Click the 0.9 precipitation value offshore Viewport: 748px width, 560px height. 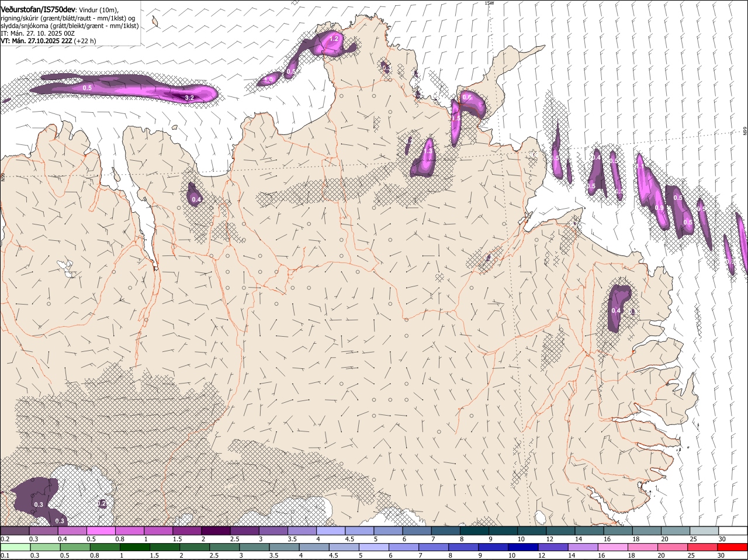point(659,208)
